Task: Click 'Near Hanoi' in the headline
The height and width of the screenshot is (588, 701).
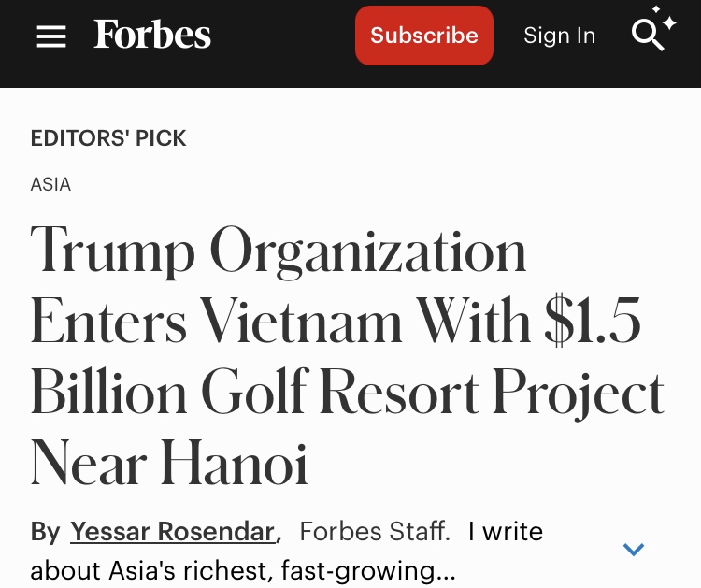Action: (x=169, y=462)
